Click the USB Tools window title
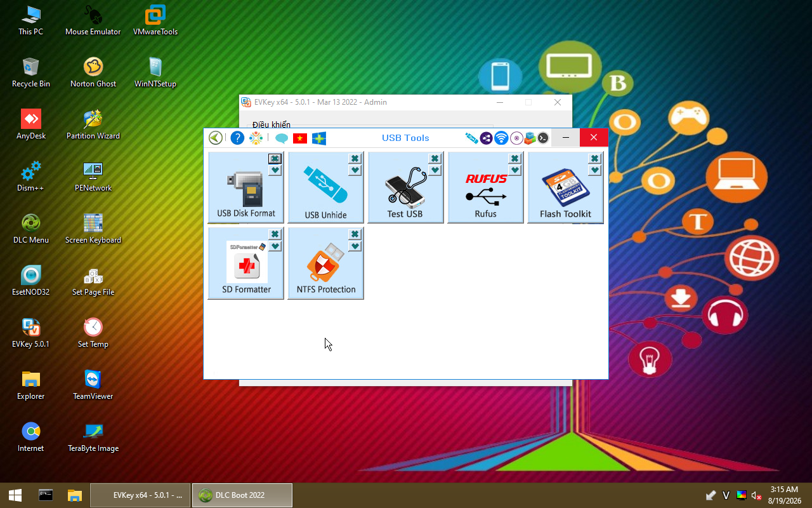This screenshot has height=508, width=812. 405,138
